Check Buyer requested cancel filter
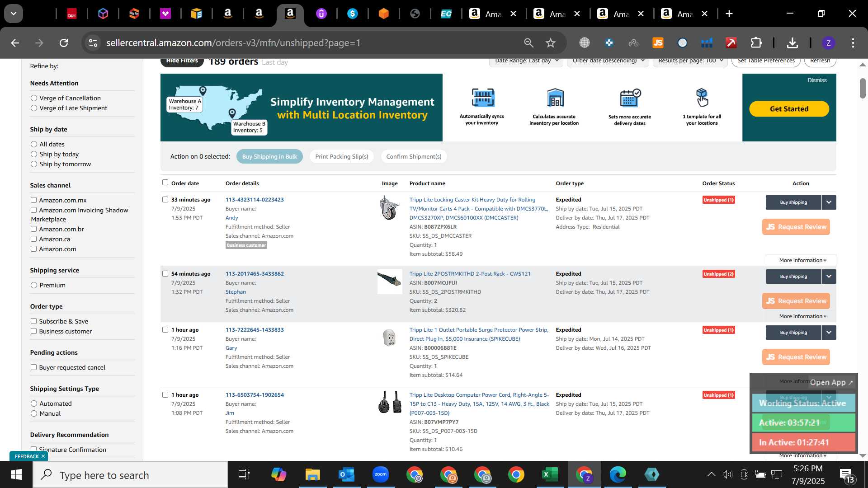The width and height of the screenshot is (868, 488). point(33,367)
